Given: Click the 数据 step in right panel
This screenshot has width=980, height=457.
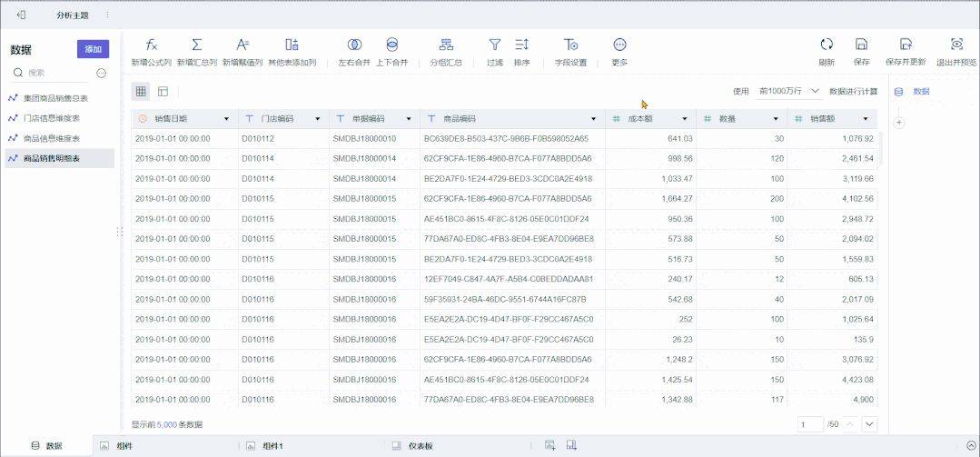Looking at the screenshot, I should pyautogui.click(x=913, y=91).
